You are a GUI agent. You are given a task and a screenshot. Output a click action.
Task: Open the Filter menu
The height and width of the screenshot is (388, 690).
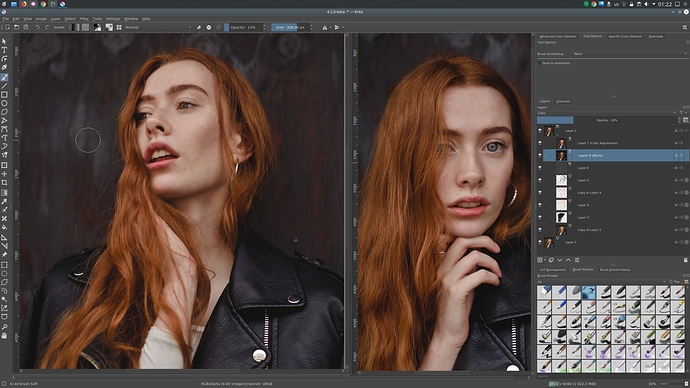(84, 19)
